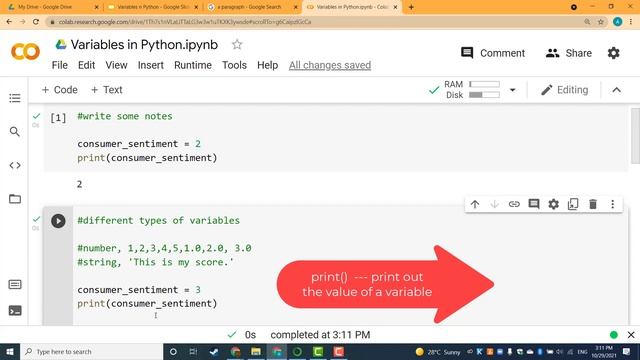Rename the Variables in Python.ipynb title
The image size is (640, 360).
click(x=144, y=44)
